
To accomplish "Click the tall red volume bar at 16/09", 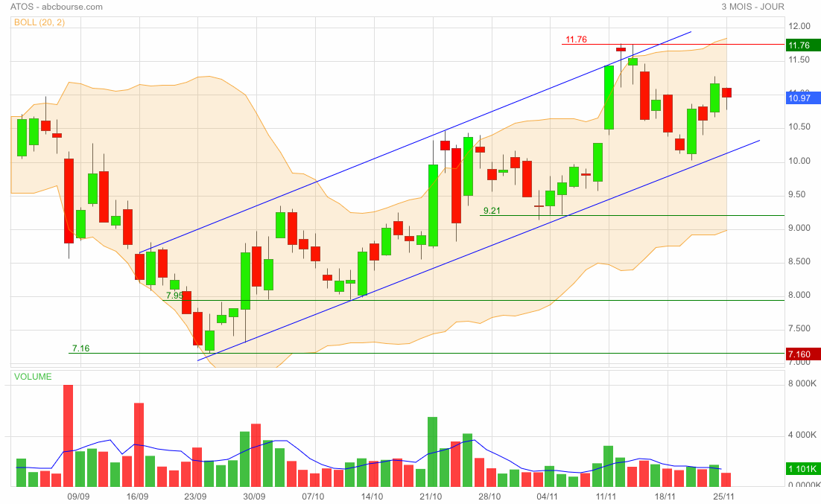I will tap(139, 445).
